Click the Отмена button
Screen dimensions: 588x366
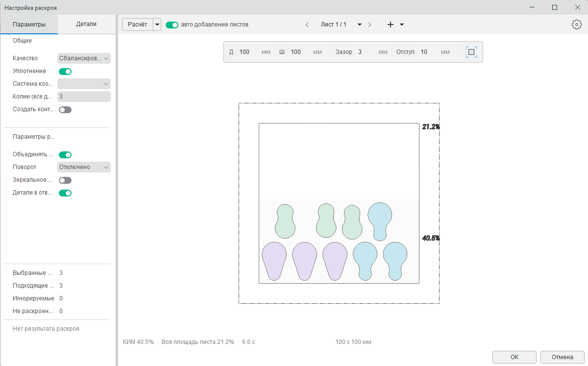point(562,357)
